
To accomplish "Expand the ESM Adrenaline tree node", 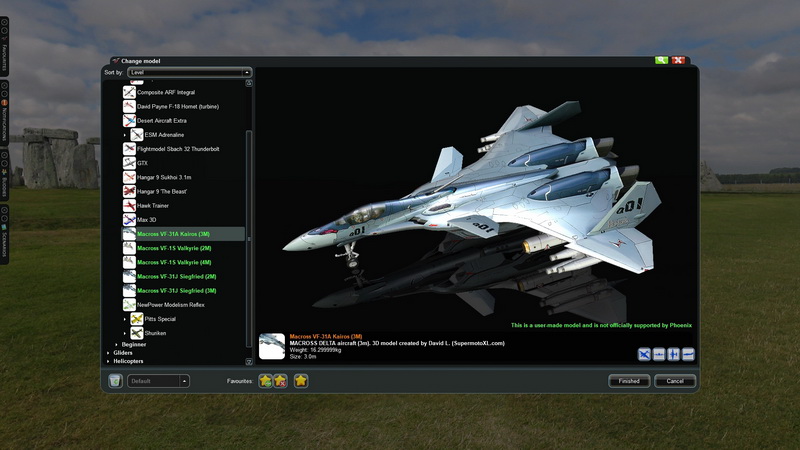I will pos(125,135).
